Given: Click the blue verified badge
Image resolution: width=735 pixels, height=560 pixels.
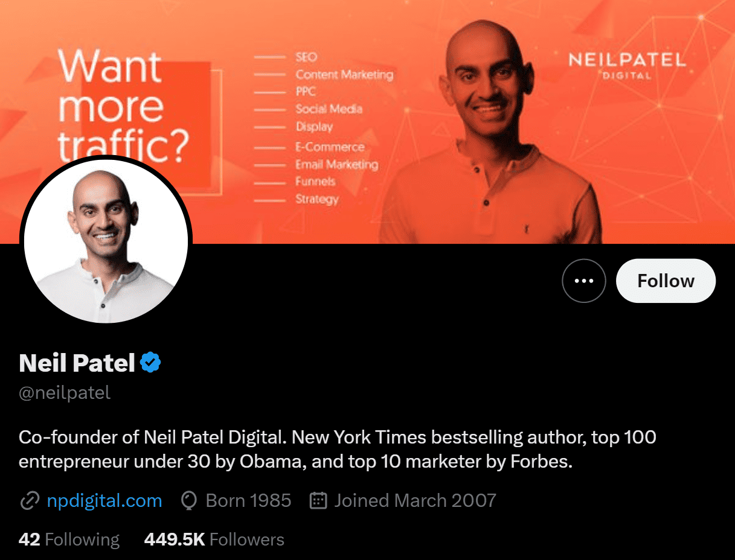Looking at the screenshot, I should pos(150,363).
